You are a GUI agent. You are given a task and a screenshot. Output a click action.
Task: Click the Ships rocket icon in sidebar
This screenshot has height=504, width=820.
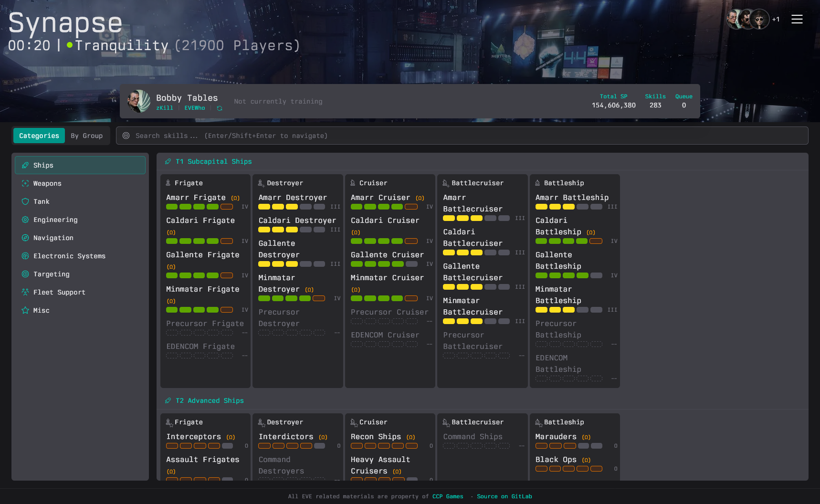(25, 165)
